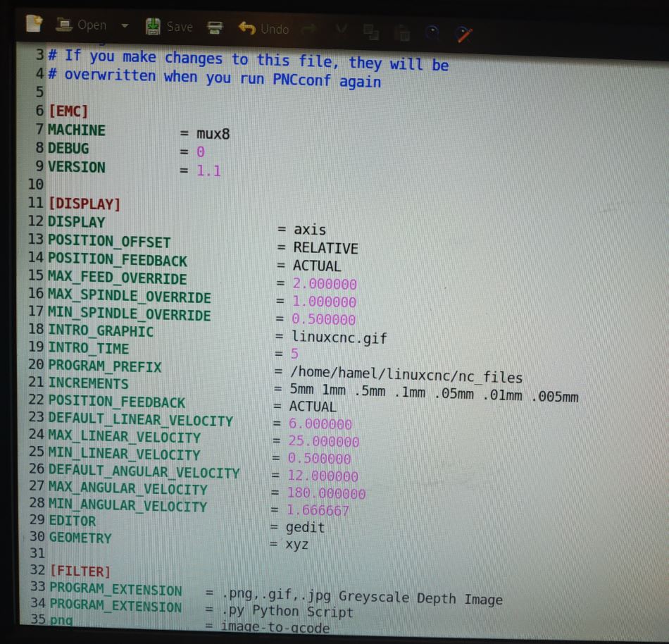Open Find with the magnifier icon
This screenshot has width=669, height=644.
pos(432,32)
